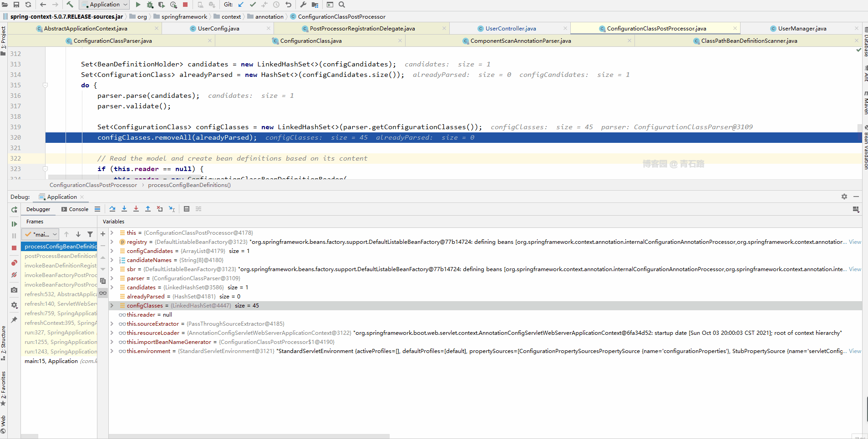Move to next frame with down arrow
This screenshot has height=439, width=868.
pos(78,234)
